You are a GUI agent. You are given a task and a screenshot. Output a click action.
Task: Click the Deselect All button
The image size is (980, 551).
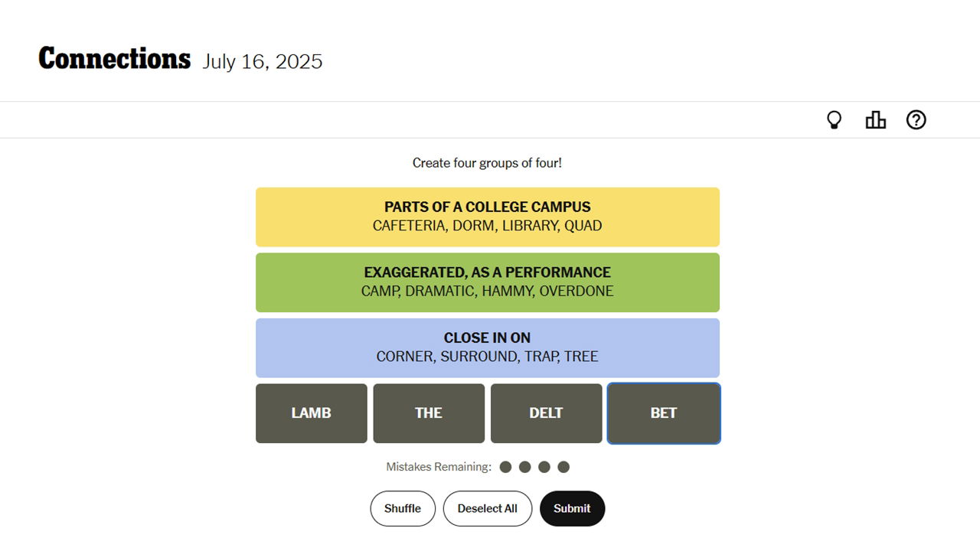click(488, 509)
